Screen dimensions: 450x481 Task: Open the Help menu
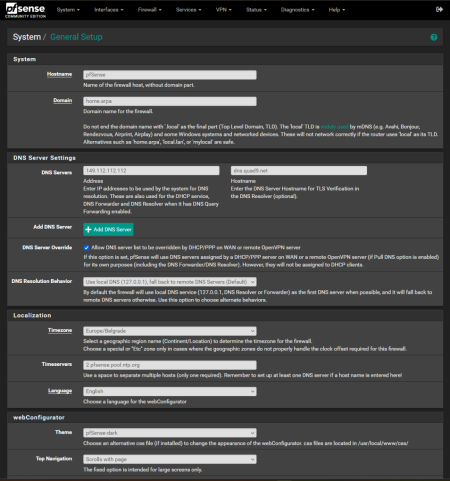coord(337,10)
